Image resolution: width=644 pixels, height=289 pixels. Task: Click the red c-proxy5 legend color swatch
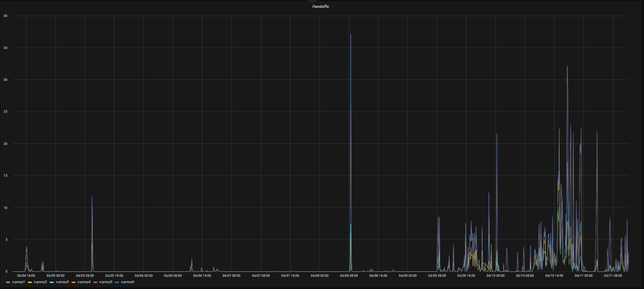click(95, 282)
